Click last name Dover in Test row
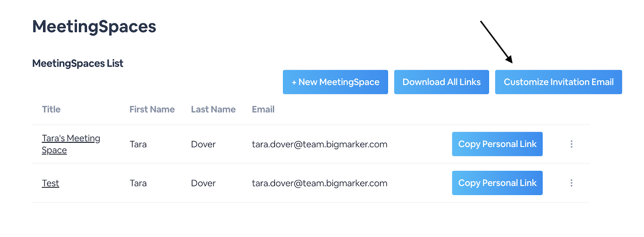The height and width of the screenshot is (237, 644). [x=203, y=183]
